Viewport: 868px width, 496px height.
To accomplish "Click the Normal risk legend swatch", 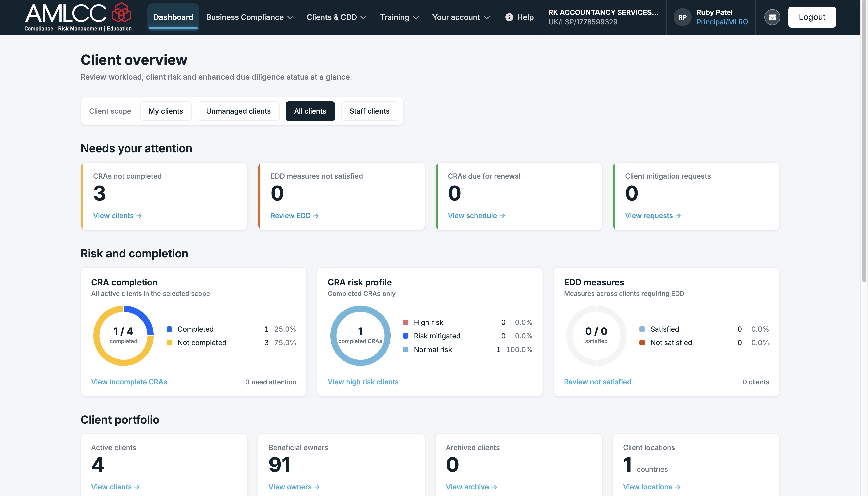I will tap(405, 350).
